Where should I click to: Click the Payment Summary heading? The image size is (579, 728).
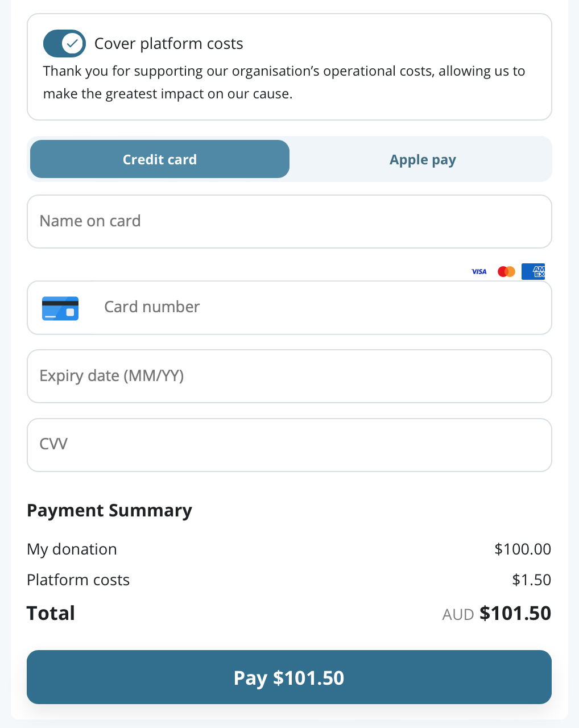click(109, 510)
